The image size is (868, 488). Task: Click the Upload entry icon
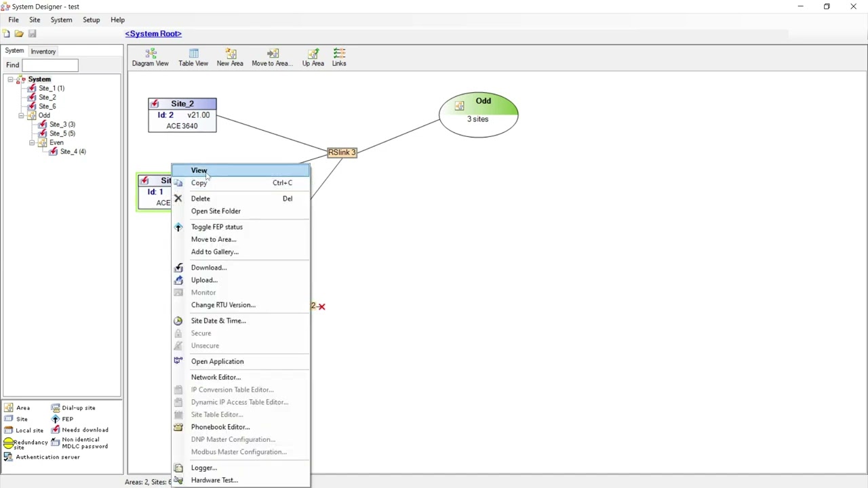pos(178,280)
